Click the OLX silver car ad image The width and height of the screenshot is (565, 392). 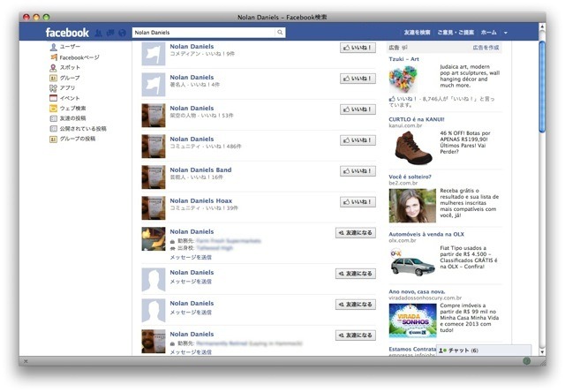pyautogui.click(x=412, y=263)
